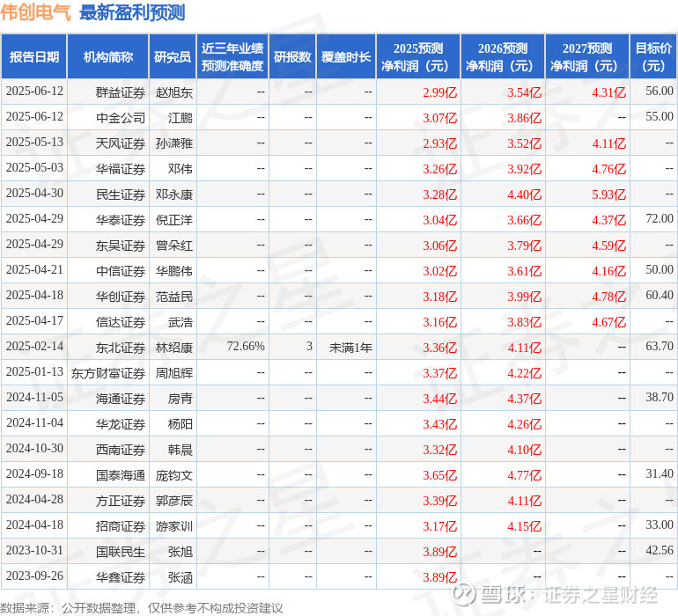
Task: Click researcher name 林绍康
Action: pyautogui.click(x=173, y=348)
